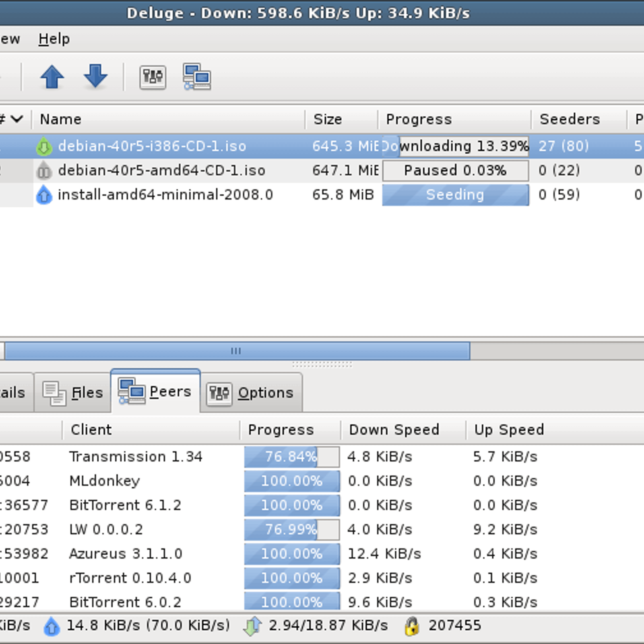Click the pane divider handle below the scrollbar

[322, 365]
